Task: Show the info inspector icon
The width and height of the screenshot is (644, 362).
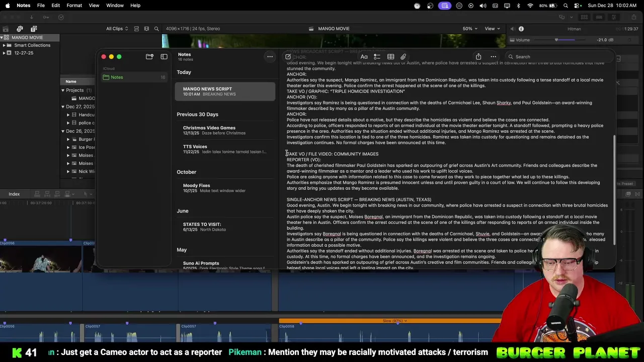Action: click(521, 29)
